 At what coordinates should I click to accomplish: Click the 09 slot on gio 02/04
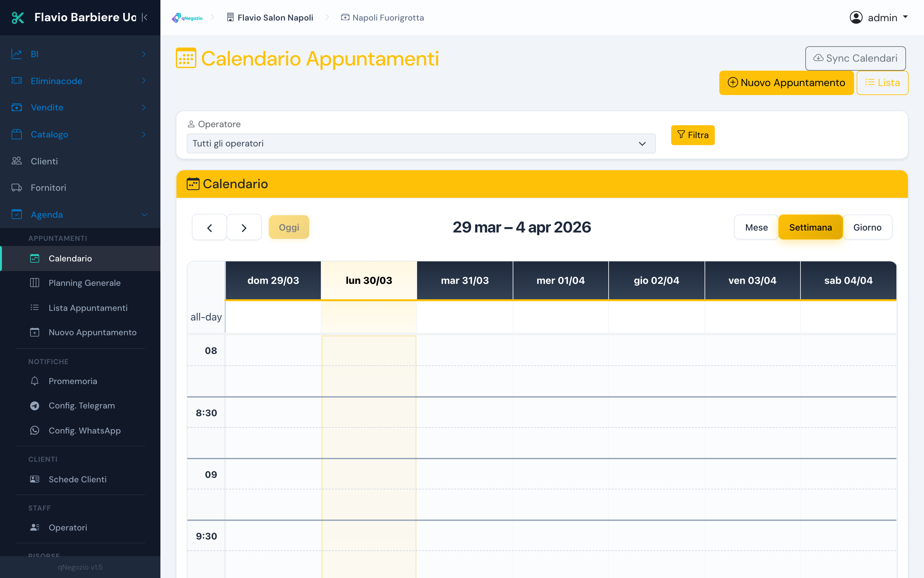coord(656,474)
